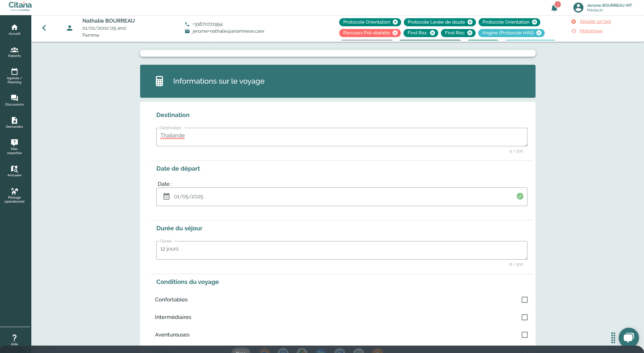Open the Discussions section

click(x=14, y=100)
